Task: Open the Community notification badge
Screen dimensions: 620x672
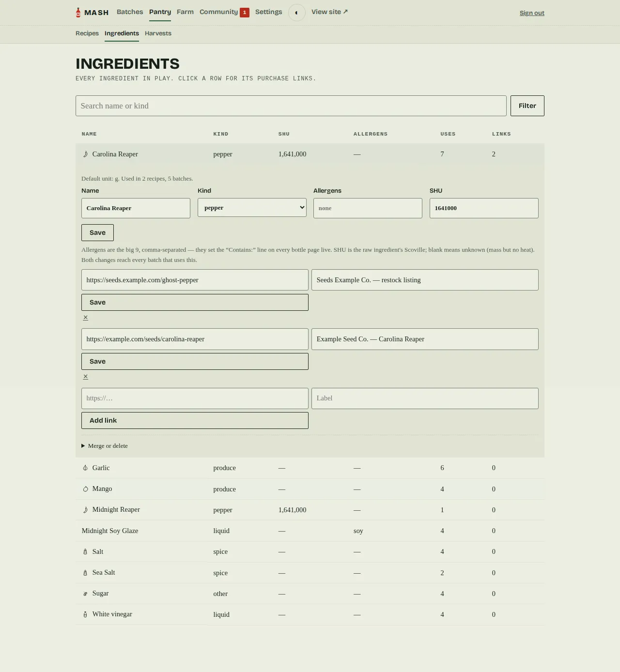Action: [245, 12]
